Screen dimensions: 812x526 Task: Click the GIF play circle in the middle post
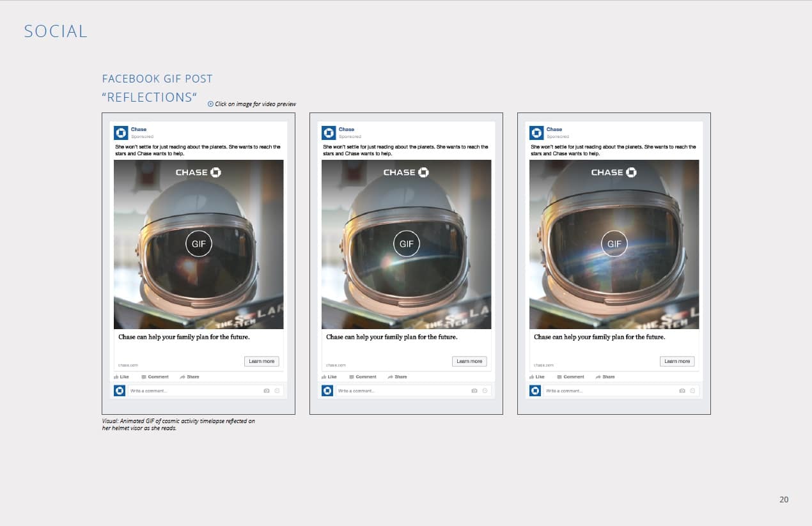(407, 244)
